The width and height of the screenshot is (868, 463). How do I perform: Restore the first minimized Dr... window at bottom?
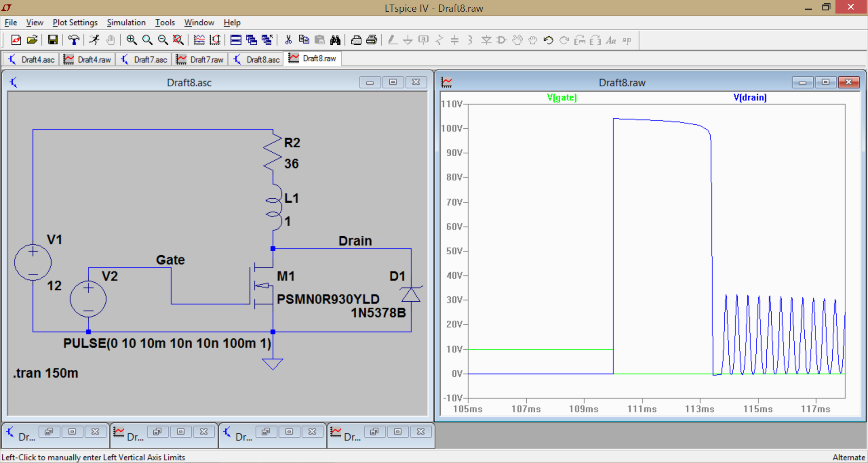click(x=49, y=432)
